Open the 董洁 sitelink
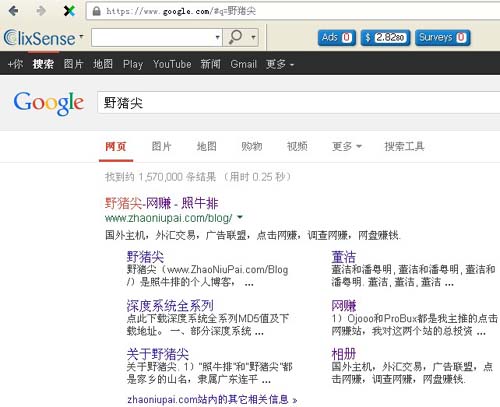500x407 pixels. 343,257
